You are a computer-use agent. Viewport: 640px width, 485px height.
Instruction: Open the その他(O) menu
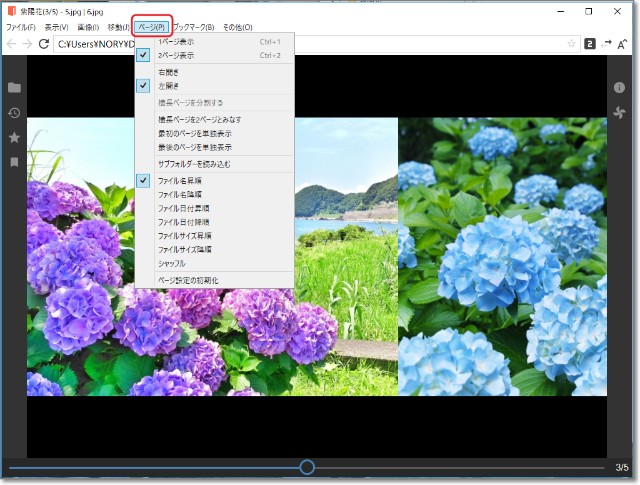pyautogui.click(x=238, y=27)
